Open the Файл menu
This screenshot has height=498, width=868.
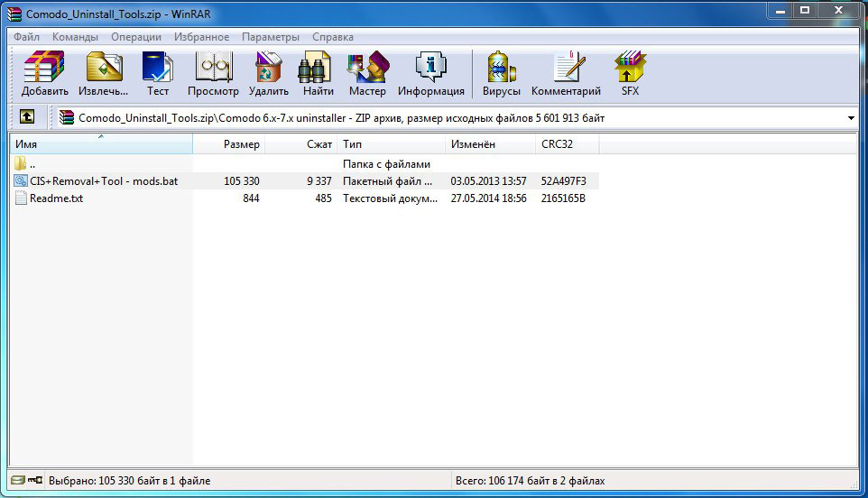point(26,37)
